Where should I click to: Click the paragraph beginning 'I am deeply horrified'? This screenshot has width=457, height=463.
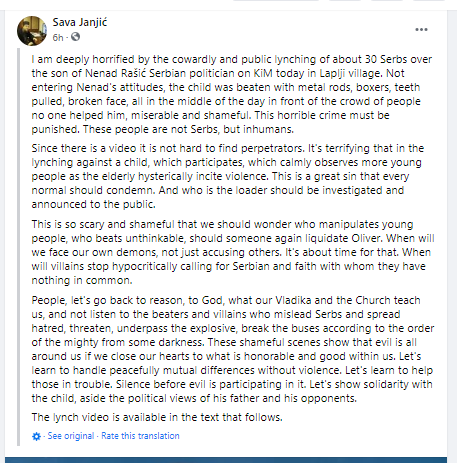click(232, 94)
